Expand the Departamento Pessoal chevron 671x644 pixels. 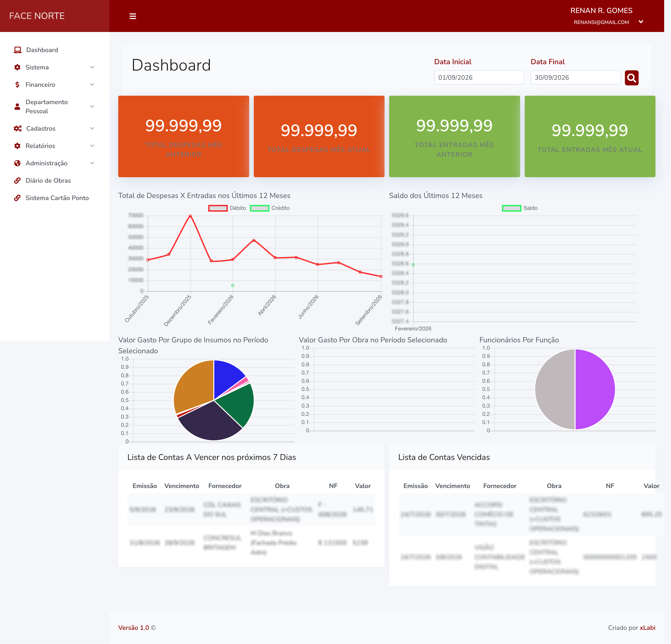pyautogui.click(x=92, y=106)
